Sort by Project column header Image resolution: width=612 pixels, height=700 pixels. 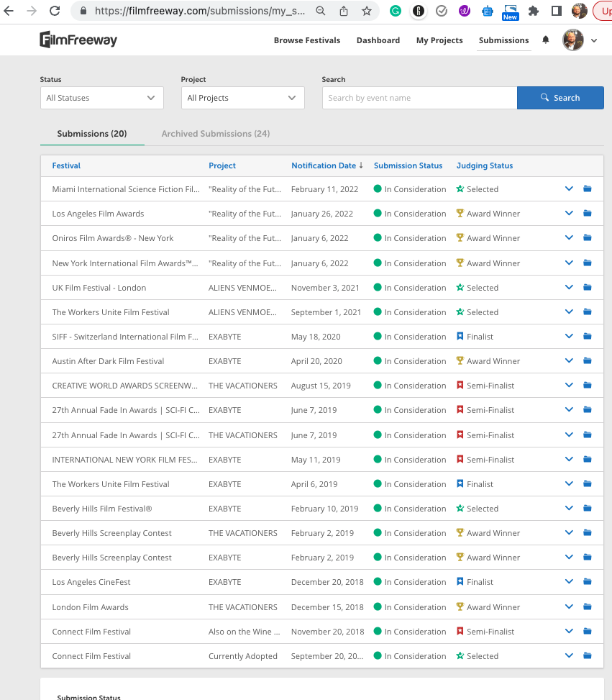pos(221,165)
